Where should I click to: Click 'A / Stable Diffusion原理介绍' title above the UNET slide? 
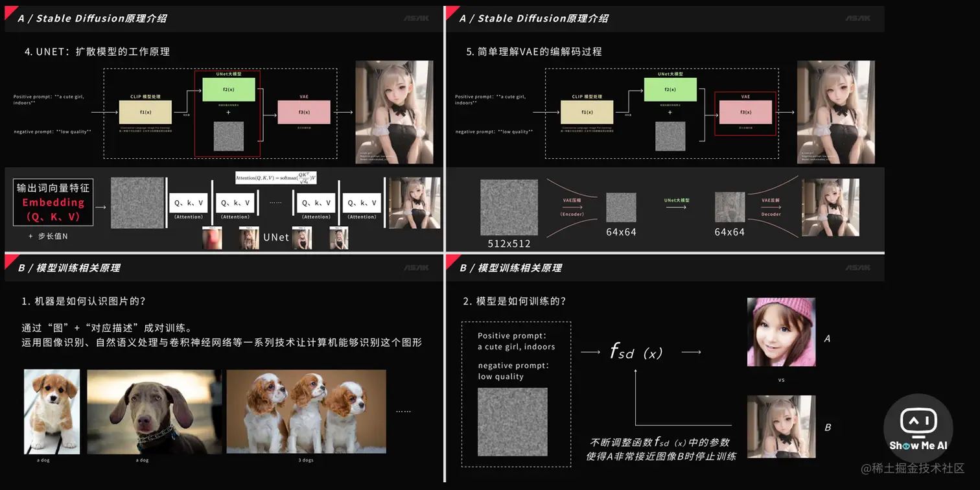(x=92, y=18)
